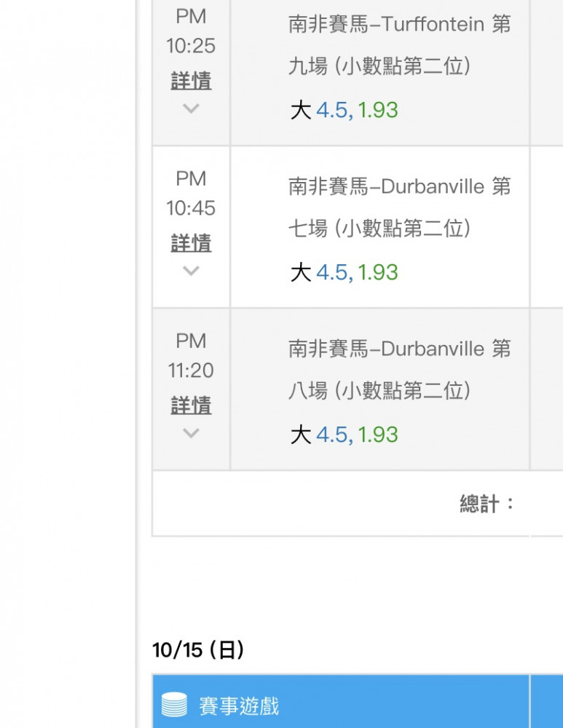The image size is (563, 728).
Task: Click the coin stack icon beside 賽事遊戲
Action: pos(174,704)
